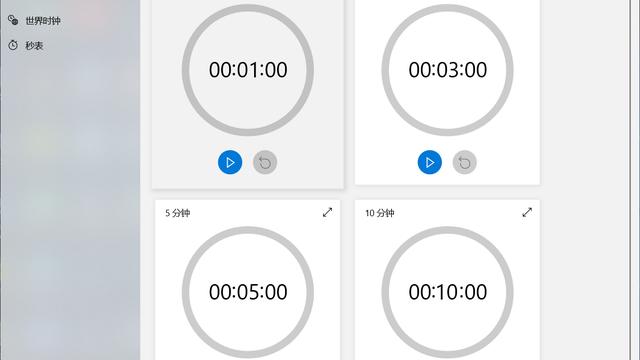Expand the 5 分钟 timer card
The width and height of the screenshot is (640, 360).
click(x=327, y=212)
